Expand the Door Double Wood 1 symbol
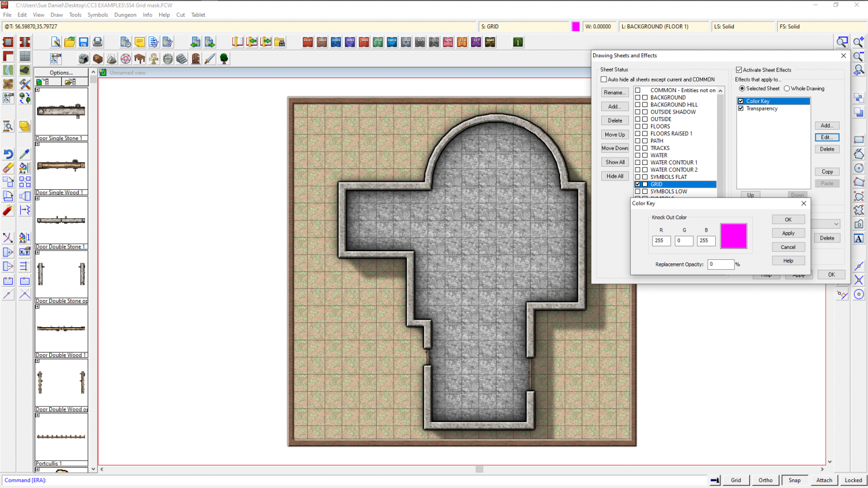 (x=38, y=307)
